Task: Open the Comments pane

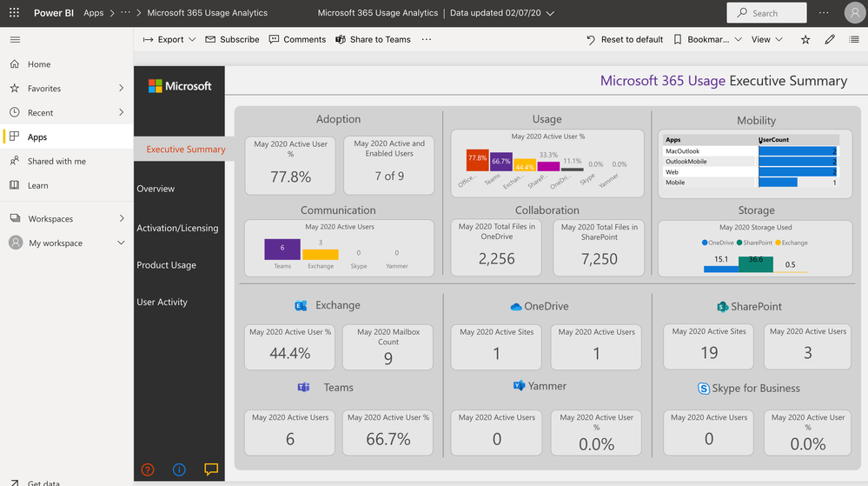Action: pos(297,39)
